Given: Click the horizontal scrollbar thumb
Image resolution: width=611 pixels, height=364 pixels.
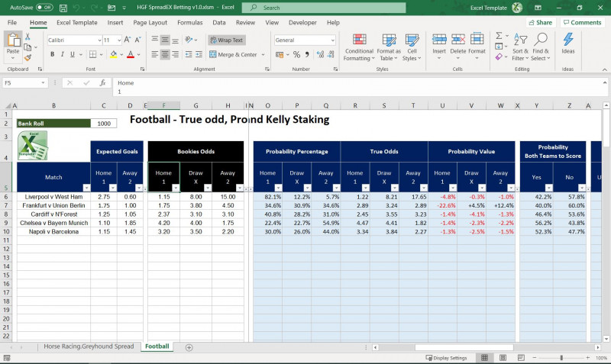Looking at the screenshot, I should point(464,347).
